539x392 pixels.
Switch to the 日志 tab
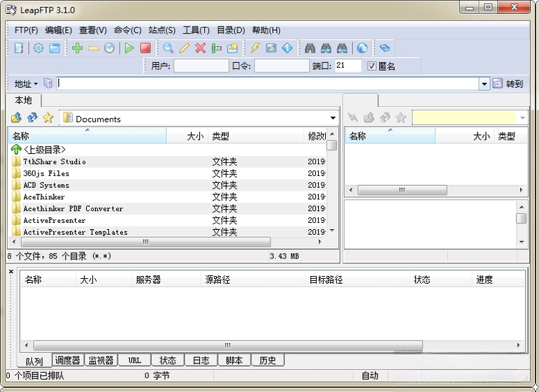201,360
